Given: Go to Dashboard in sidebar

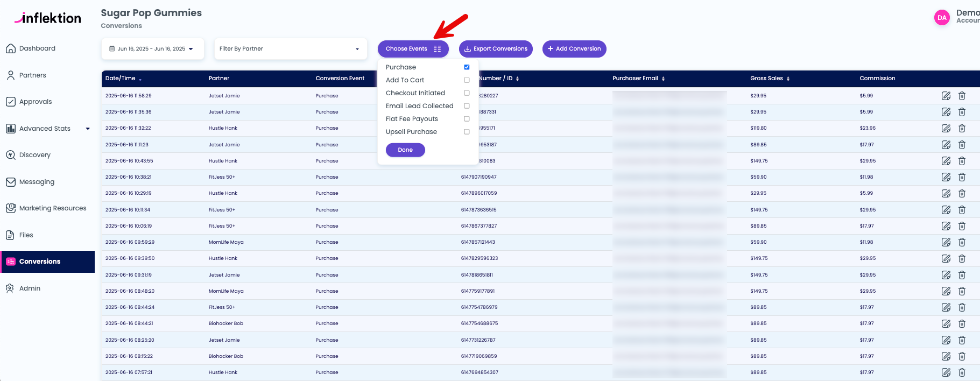Looking at the screenshot, I should tap(37, 48).
